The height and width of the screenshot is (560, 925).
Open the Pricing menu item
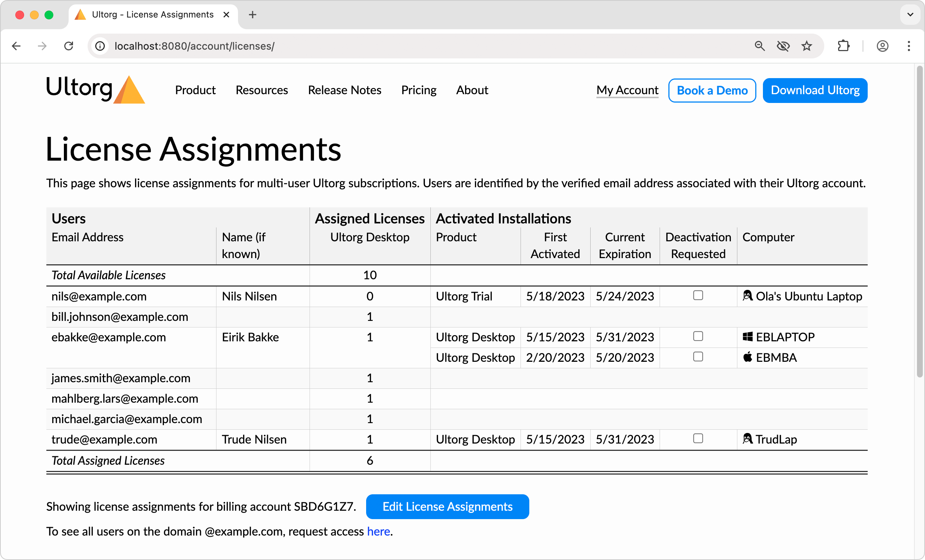click(419, 90)
